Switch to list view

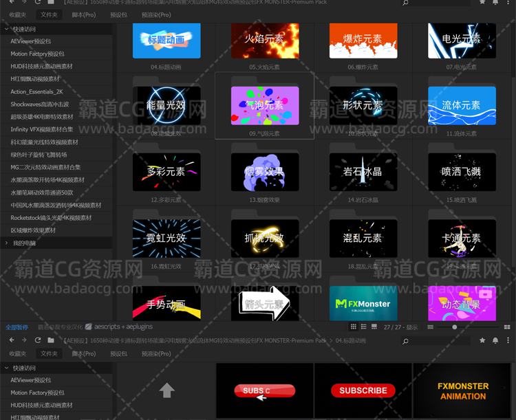coord(364,327)
